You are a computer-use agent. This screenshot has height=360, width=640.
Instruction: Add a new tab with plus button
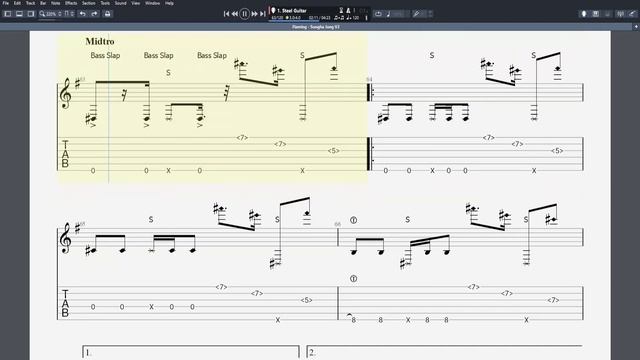point(636,27)
